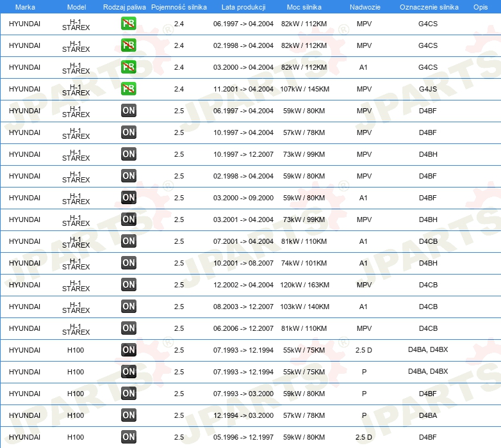
Task: Select the 10.2001 -> 08.2007 production years cell
Action: [243, 263]
